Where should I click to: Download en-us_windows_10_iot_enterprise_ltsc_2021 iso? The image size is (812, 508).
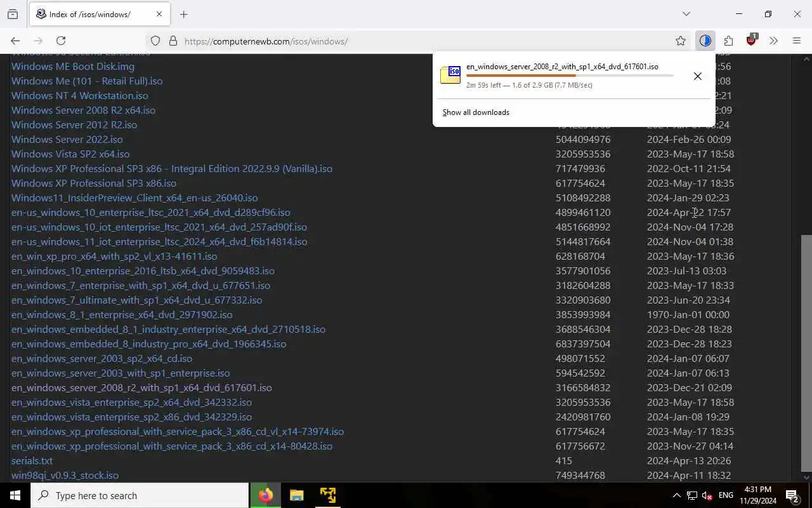point(159,227)
